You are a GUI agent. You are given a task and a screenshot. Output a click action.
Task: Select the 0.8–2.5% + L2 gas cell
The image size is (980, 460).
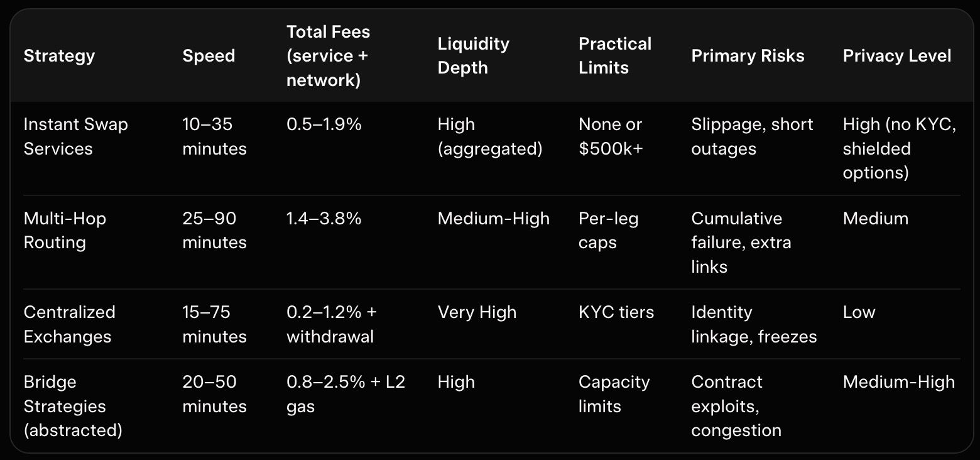[346, 394]
